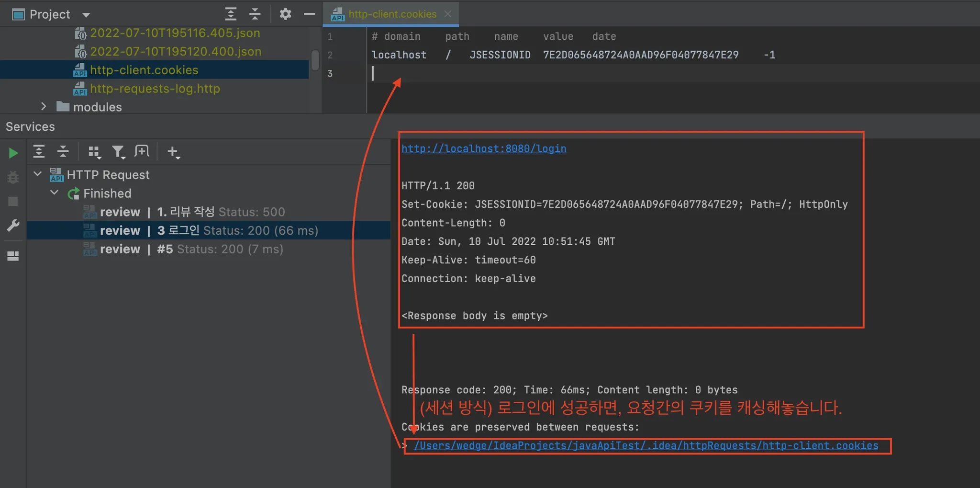
Task: Open the Project view dropdown
Action: click(86, 15)
